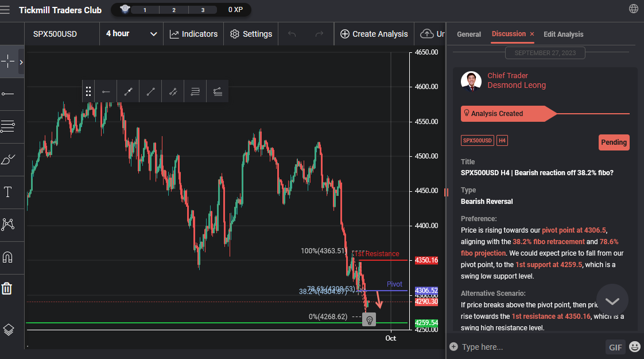The image size is (644, 359).
Task: Select the crosshair cursor tool
Action: (x=8, y=61)
